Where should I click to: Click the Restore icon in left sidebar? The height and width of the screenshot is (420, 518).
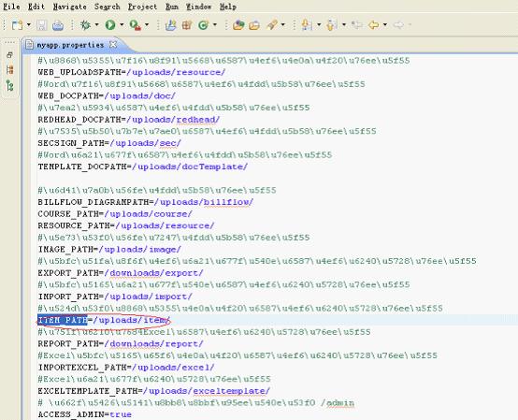[10, 55]
